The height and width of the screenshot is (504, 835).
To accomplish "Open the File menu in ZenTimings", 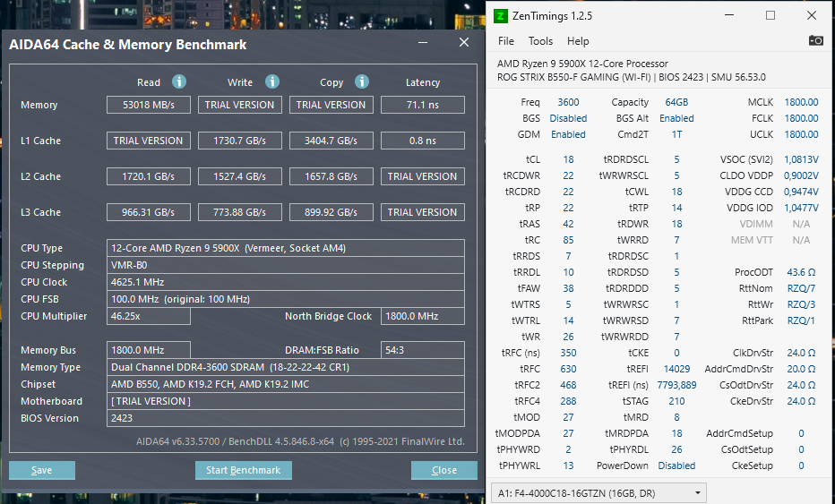I will click(506, 41).
